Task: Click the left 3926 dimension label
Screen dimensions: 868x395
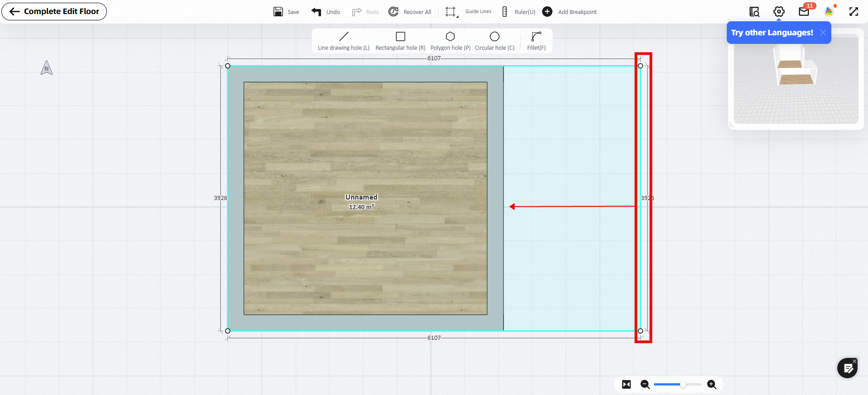Action: [221, 198]
